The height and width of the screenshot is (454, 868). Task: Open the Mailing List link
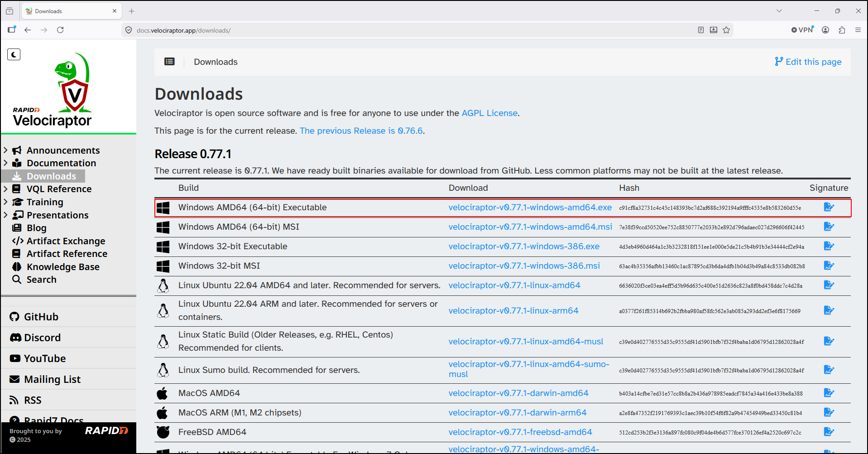[52, 379]
